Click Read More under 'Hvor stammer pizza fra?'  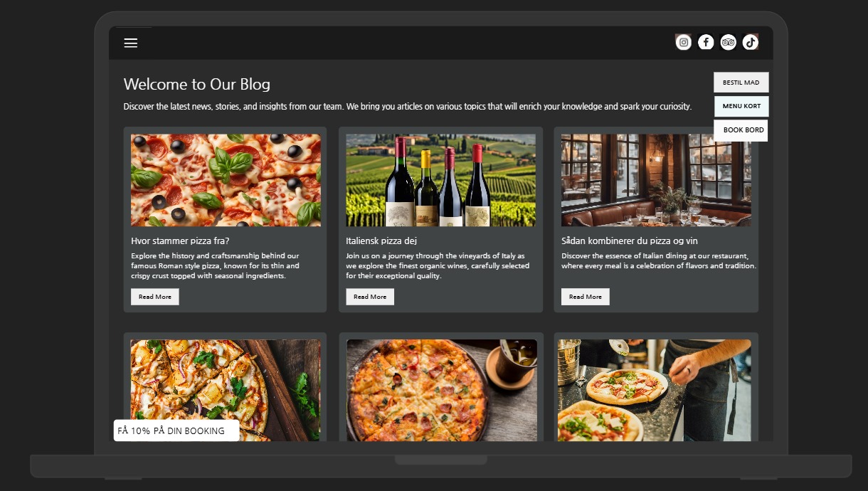pyautogui.click(x=154, y=297)
